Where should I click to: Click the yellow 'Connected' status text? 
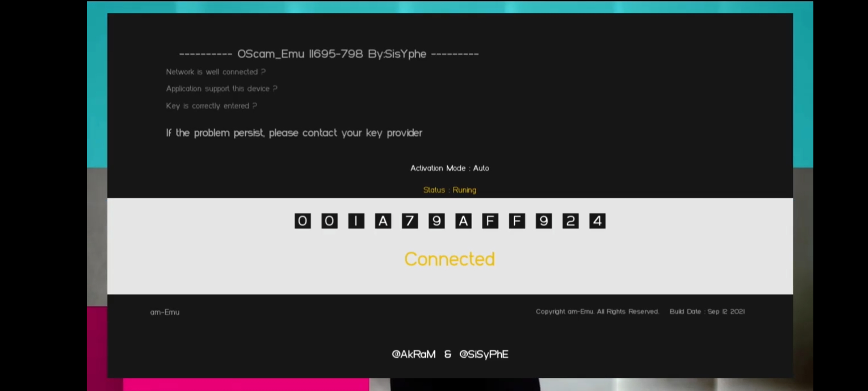click(x=450, y=259)
